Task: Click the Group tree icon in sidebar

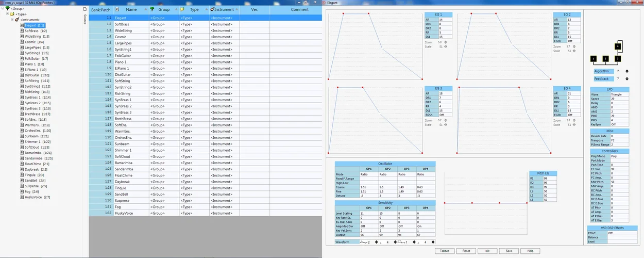Action: pyautogui.click(x=7, y=9)
